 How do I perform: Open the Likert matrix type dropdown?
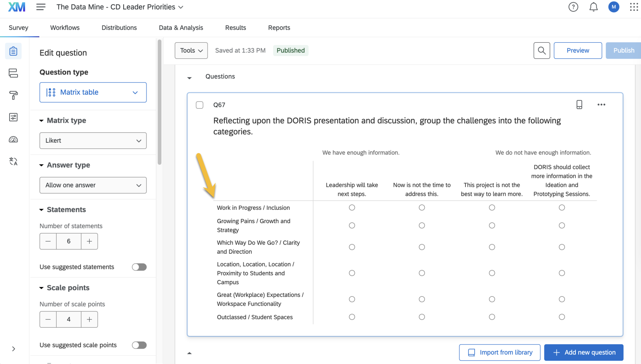[x=93, y=141]
